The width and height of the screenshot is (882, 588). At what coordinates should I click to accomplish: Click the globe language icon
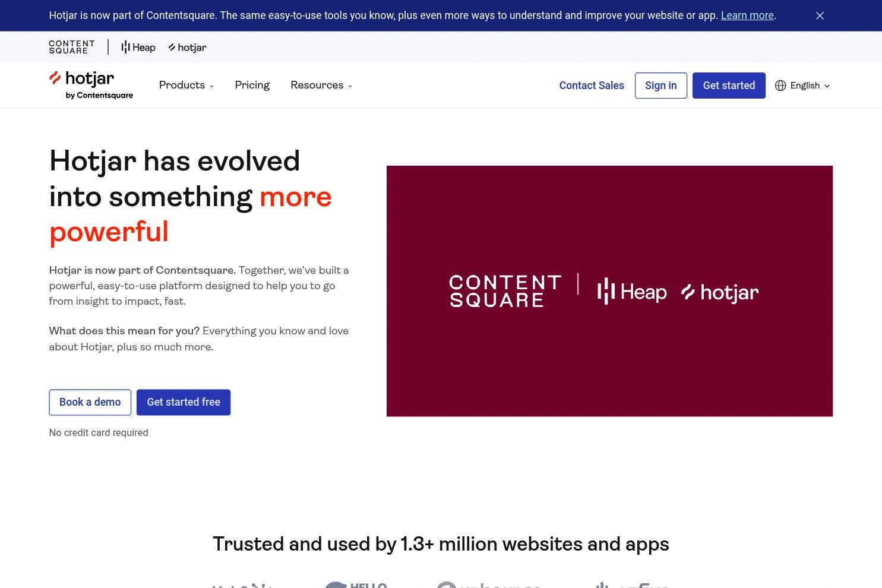click(x=780, y=86)
